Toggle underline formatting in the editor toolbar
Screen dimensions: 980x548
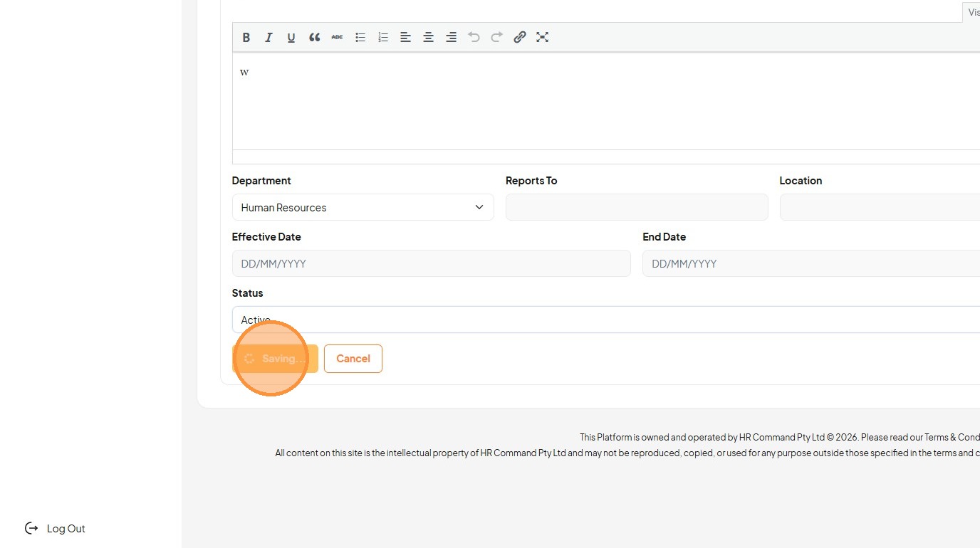coord(291,38)
